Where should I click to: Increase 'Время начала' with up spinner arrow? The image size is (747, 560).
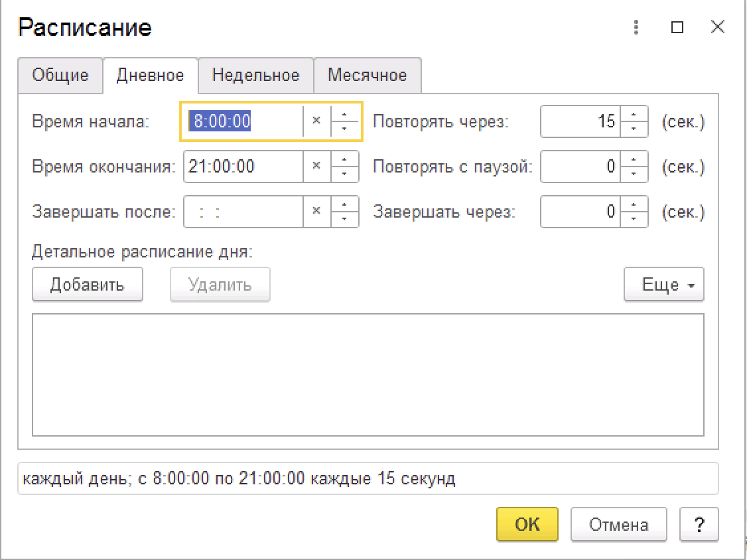344,115
